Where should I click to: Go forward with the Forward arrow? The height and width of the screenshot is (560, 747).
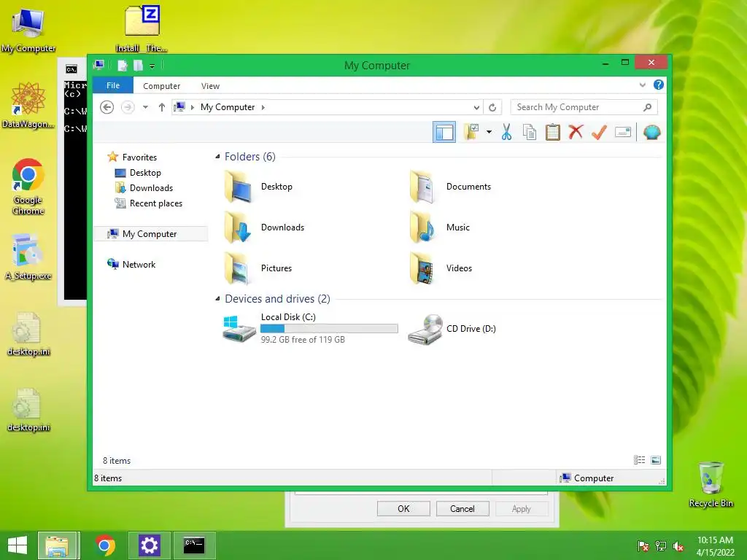(x=128, y=107)
